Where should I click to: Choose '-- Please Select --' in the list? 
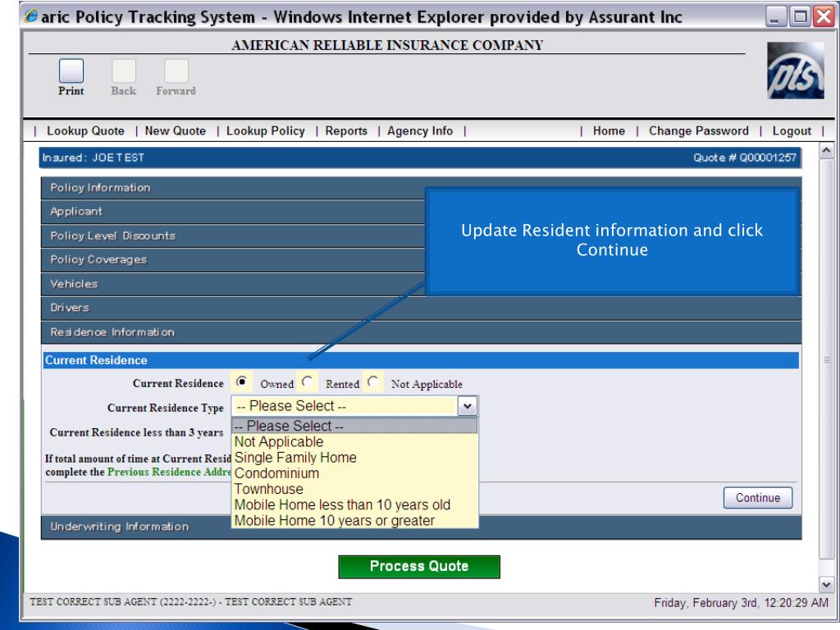click(x=354, y=426)
